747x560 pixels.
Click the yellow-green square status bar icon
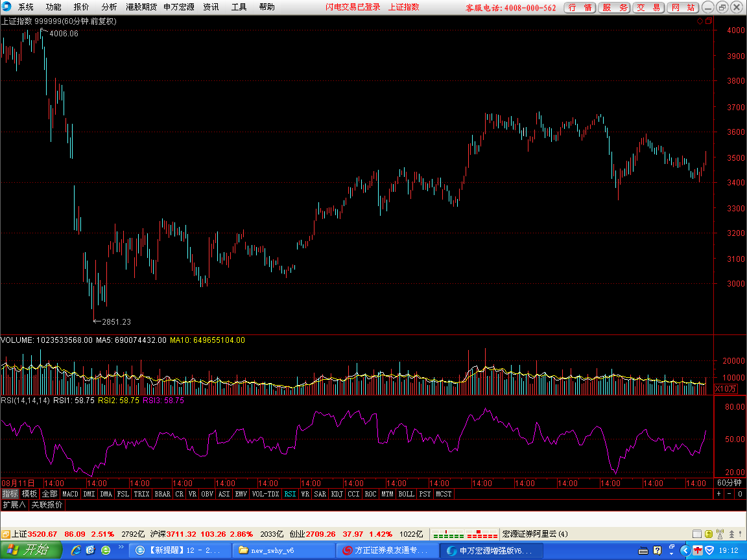pos(708,534)
